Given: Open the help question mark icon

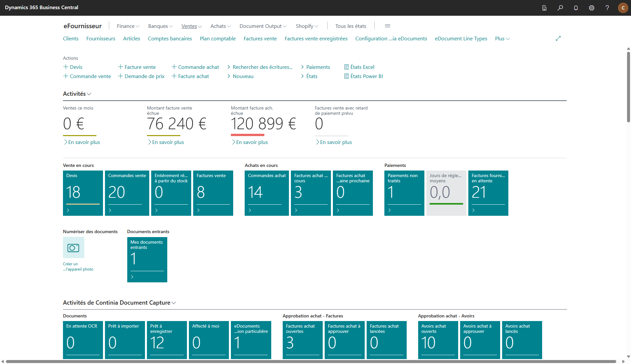Looking at the screenshot, I should pyautogui.click(x=607, y=8).
